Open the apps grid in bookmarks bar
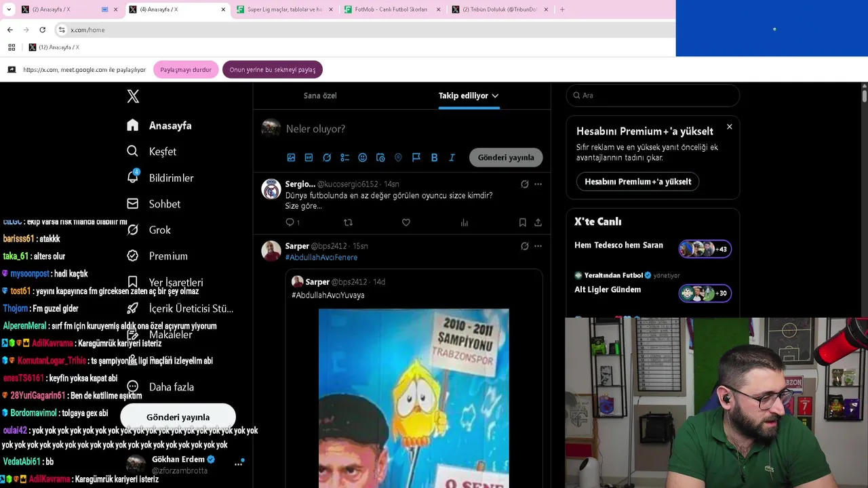868x488 pixels. [x=12, y=47]
